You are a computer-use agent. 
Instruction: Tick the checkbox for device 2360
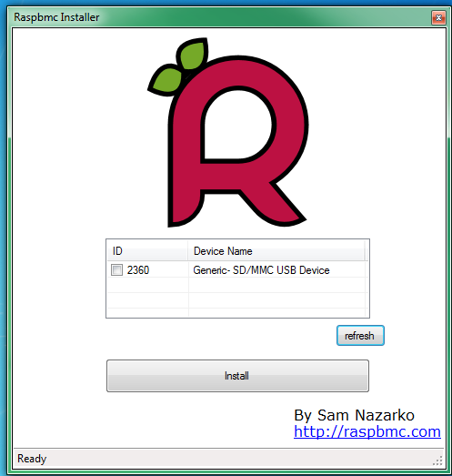116,270
